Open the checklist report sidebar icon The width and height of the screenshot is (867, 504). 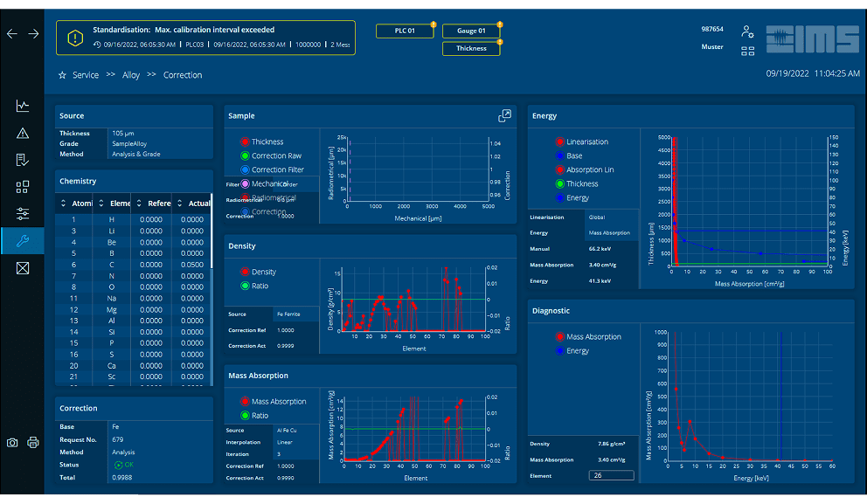click(x=23, y=160)
